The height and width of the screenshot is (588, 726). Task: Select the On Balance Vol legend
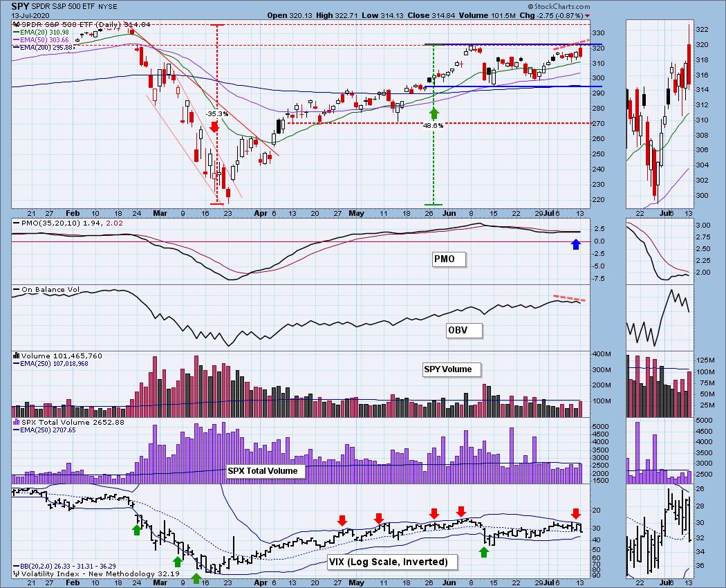(46, 290)
